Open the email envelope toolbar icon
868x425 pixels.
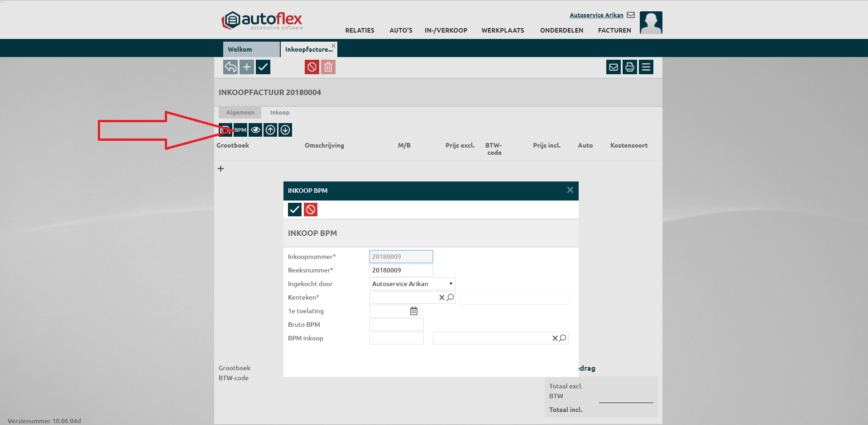click(x=614, y=67)
